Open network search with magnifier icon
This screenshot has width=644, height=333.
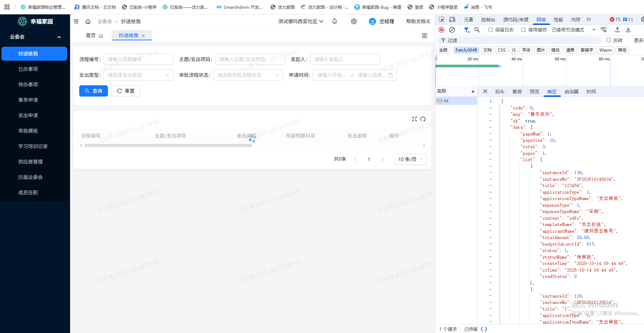477,30
